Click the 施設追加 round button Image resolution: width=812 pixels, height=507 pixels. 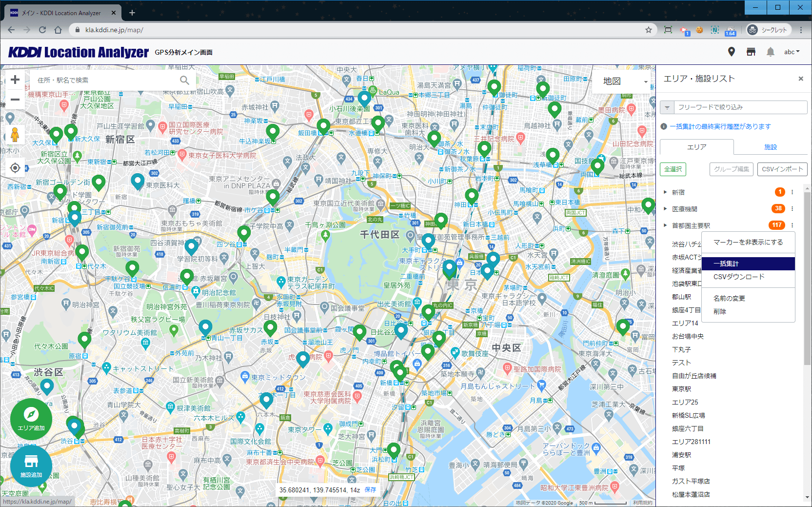[31, 466]
